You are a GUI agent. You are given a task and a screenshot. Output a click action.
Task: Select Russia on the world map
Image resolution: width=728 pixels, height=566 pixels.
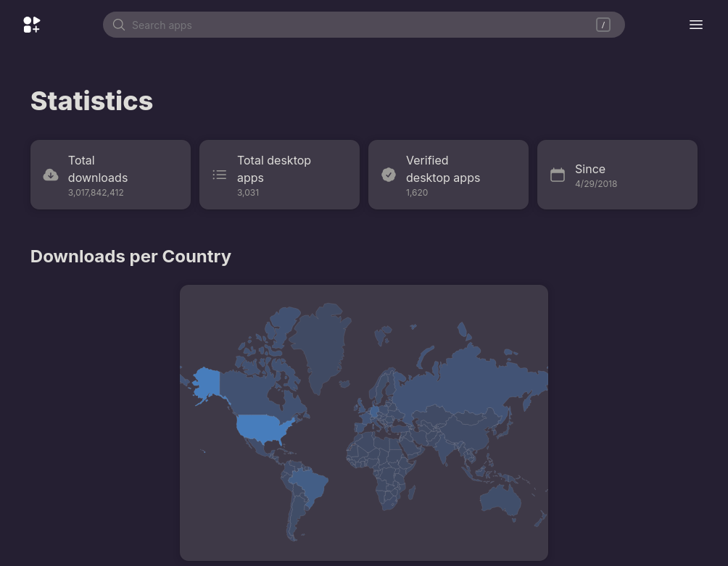[x=471, y=377]
